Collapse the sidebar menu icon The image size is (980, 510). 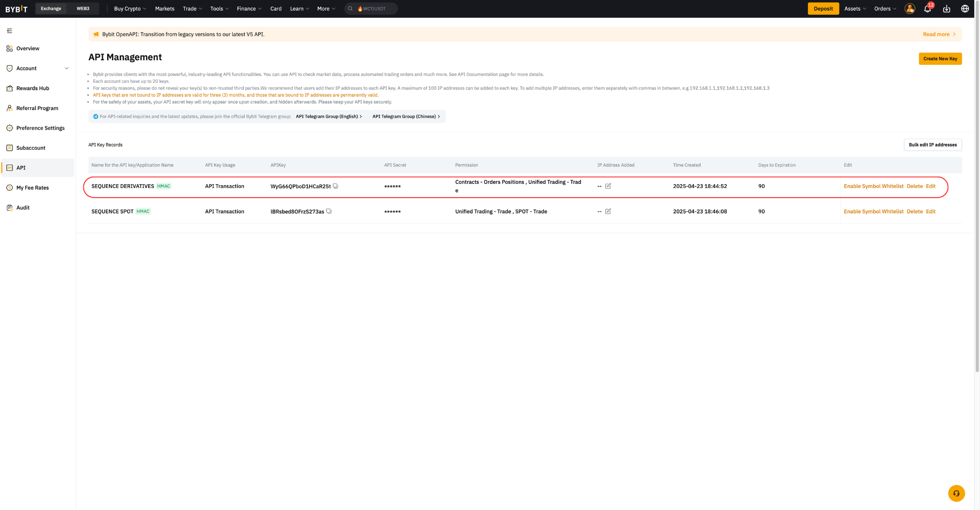coord(10,31)
